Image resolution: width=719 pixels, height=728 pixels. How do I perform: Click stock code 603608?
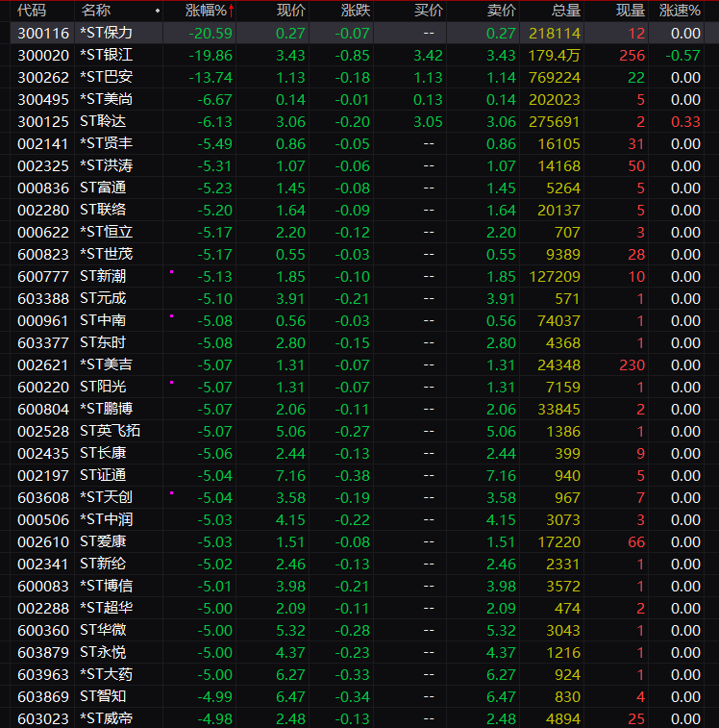43,498
